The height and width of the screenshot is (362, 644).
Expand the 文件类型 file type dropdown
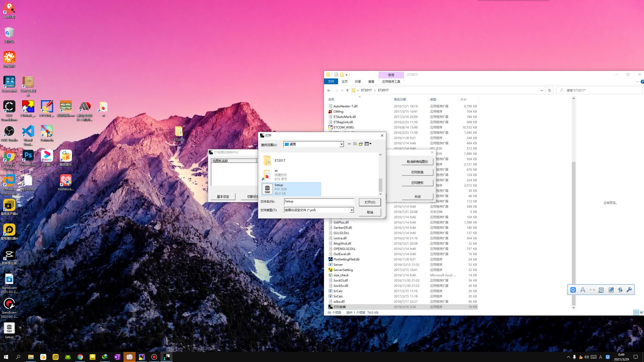pyautogui.click(x=351, y=210)
